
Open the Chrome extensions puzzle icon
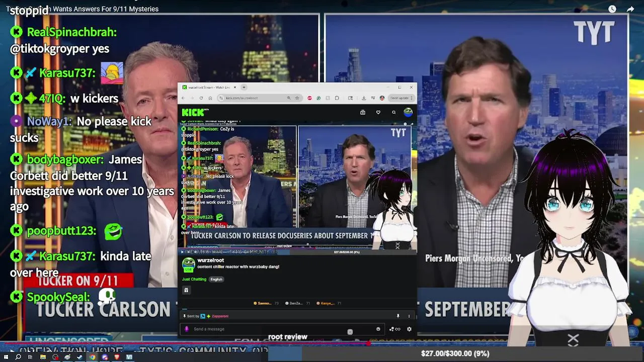click(337, 98)
